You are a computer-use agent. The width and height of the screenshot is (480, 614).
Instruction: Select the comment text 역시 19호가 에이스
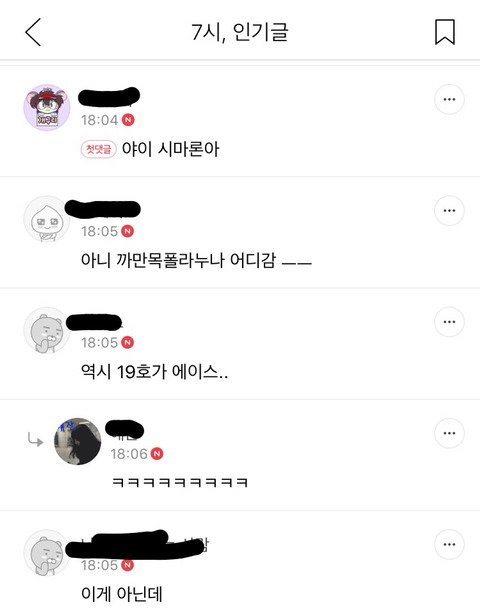click(154, 371)
